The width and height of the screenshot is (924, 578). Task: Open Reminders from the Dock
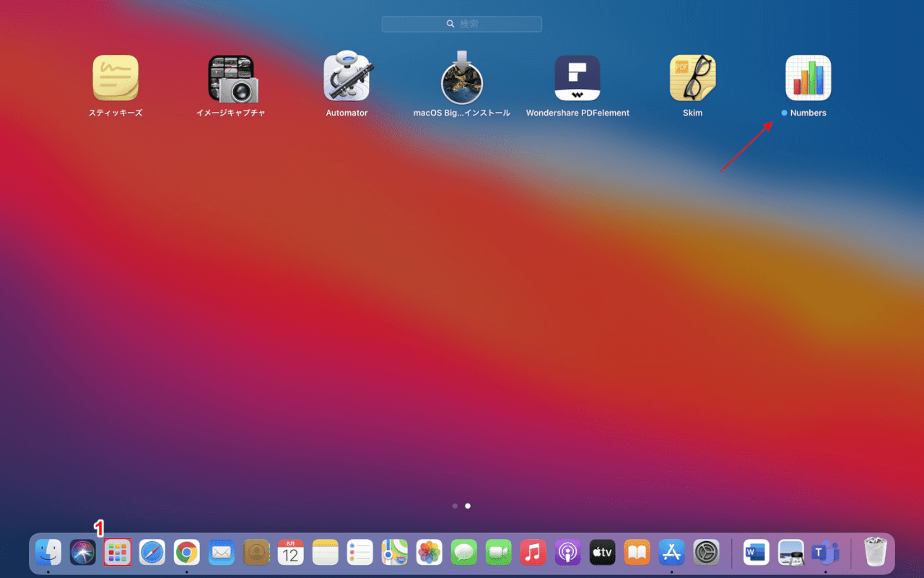(x=360, y=553)
